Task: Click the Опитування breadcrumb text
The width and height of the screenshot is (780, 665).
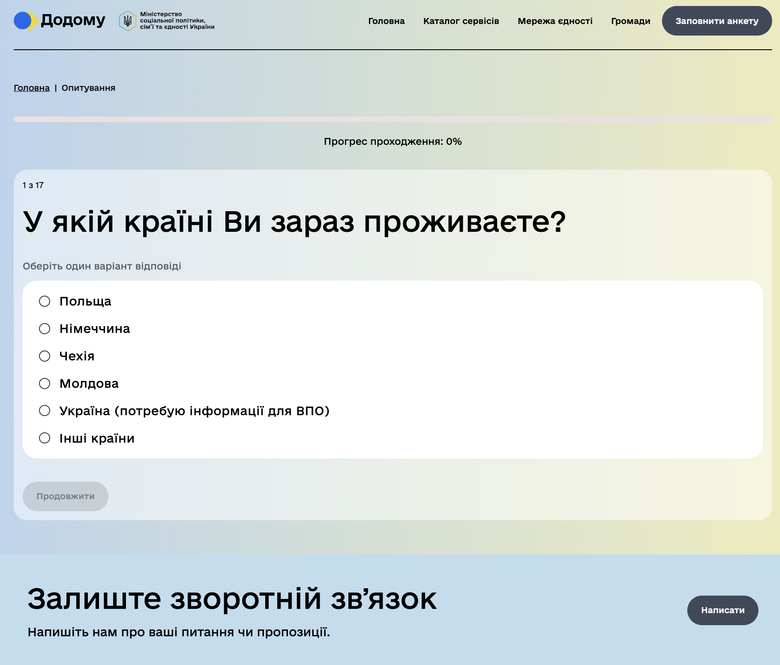Action: (x=88, y=88)
